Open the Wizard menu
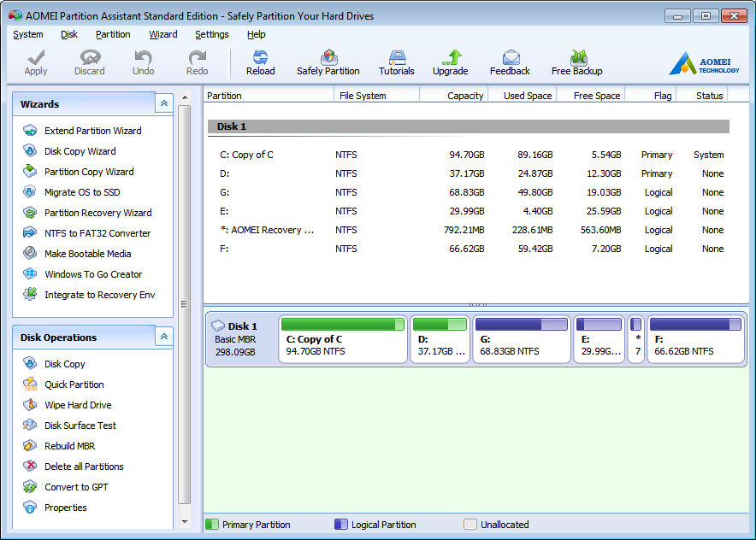Viewport: 756px width, 540px height. pos(163,35)
